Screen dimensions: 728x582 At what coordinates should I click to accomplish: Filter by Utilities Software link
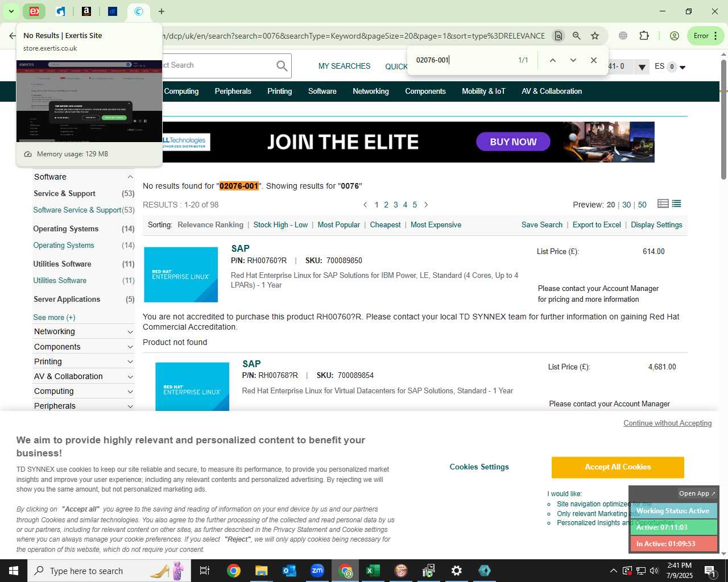(60, 280)
